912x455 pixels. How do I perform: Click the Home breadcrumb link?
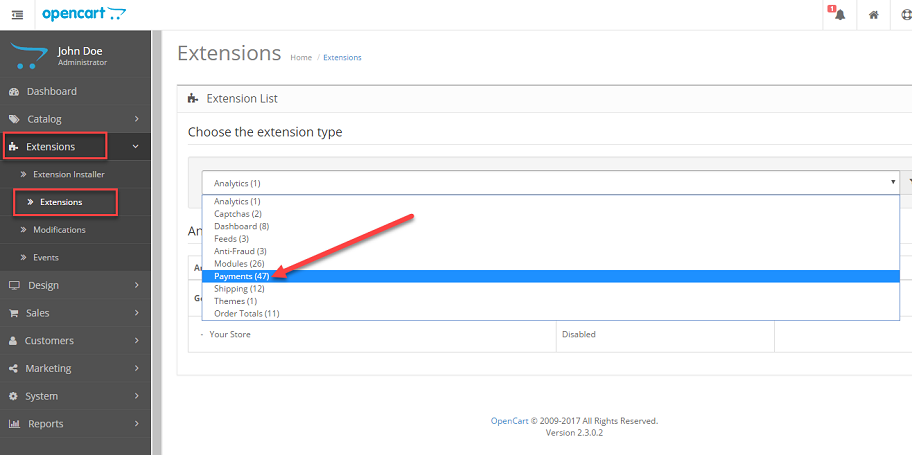[301, 58]
